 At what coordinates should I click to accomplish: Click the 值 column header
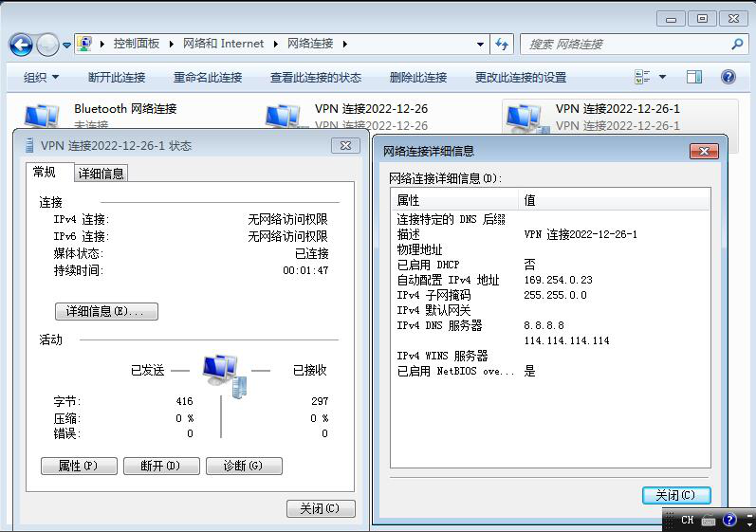coord(614,200)
